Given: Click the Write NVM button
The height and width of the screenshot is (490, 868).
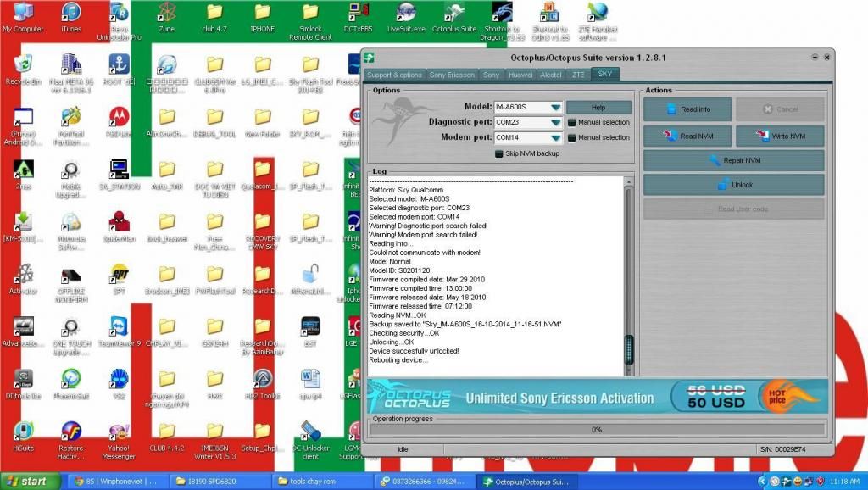Looking at the screenshot, I should pyautogui.click(x=780, y=136).
